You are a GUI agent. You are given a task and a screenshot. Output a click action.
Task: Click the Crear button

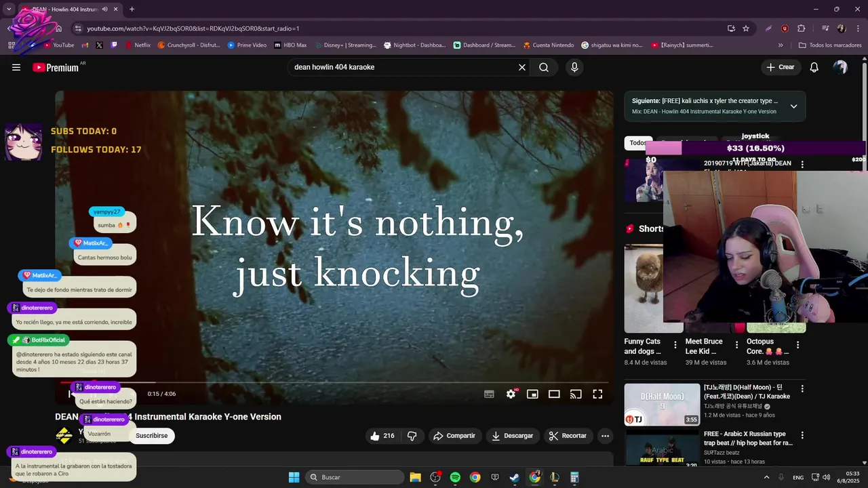coord(781,67)
